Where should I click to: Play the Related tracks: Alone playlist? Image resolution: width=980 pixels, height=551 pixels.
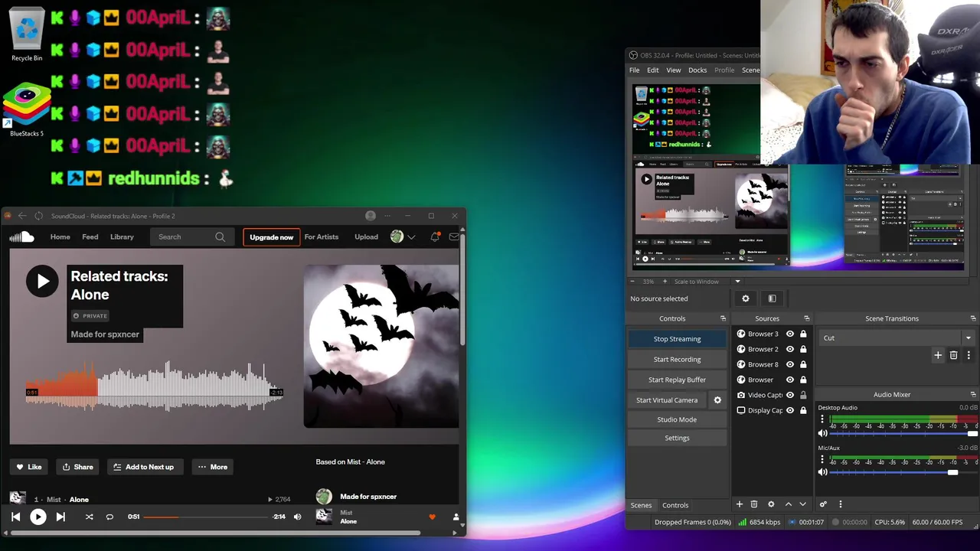coord(42,281)
